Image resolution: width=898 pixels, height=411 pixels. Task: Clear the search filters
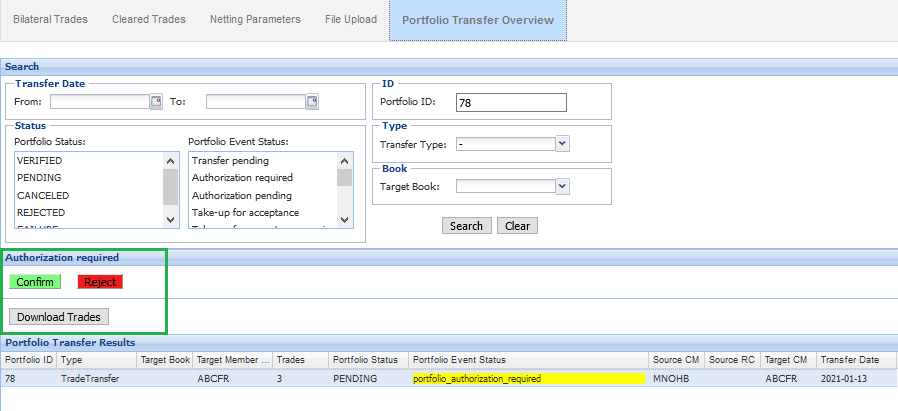(x=517, y=226)
